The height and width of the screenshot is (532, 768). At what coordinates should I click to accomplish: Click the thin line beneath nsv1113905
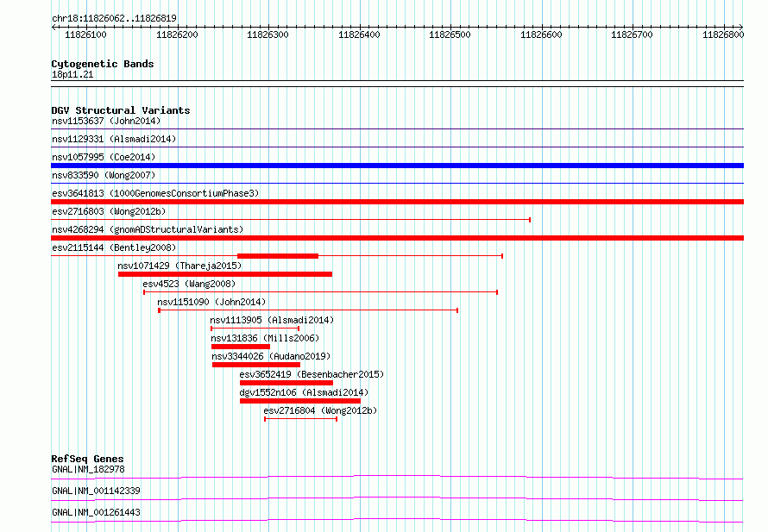[x=255, y=329]
